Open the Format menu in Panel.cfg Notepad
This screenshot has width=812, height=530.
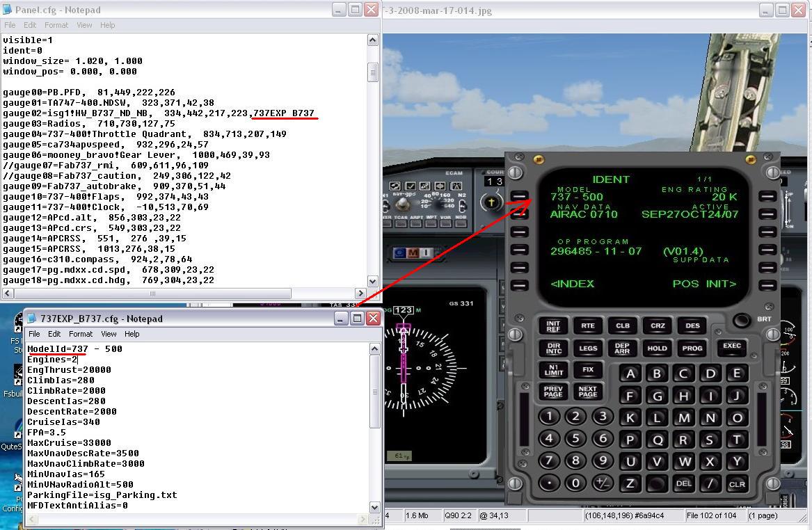[56, 25]
